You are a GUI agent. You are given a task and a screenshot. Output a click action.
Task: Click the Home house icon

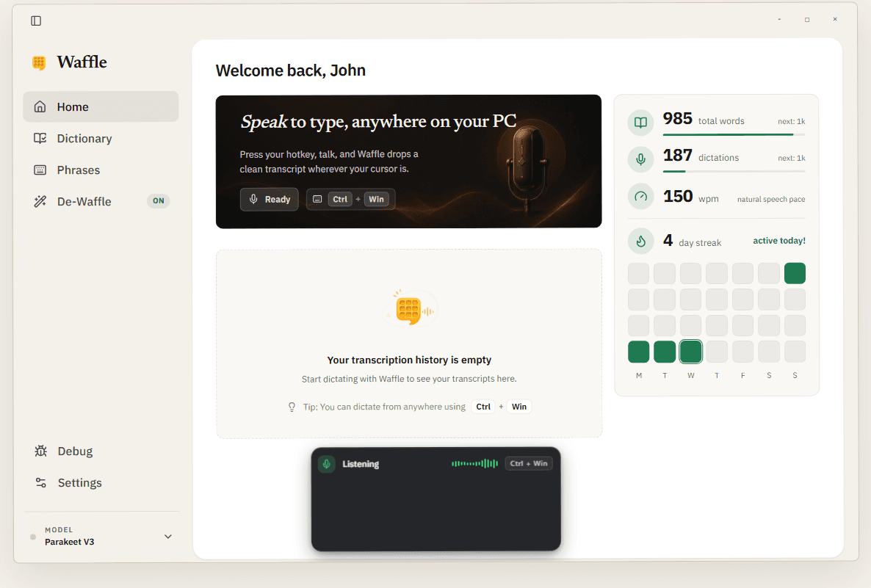point(40,106)
